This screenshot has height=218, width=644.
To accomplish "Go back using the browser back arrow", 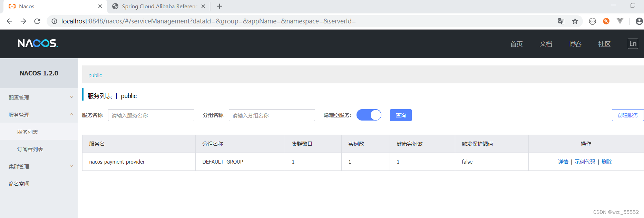I will point(9,21).
